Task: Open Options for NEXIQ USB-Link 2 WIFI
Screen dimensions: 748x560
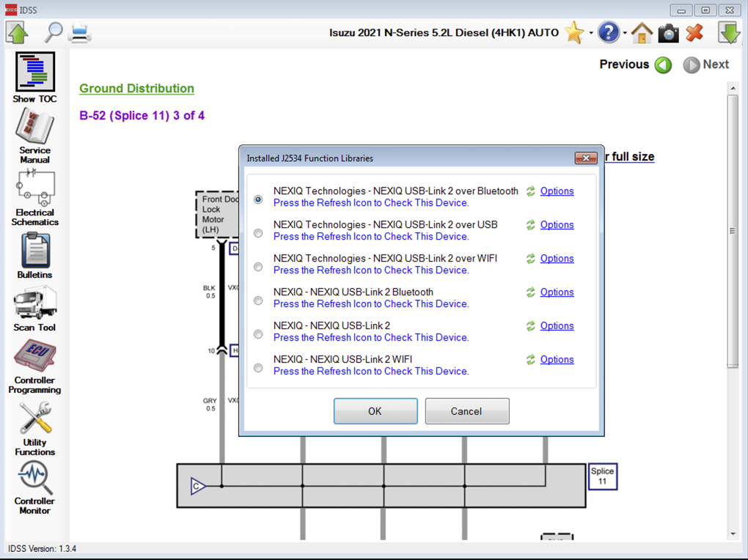Action: [557, 360]
